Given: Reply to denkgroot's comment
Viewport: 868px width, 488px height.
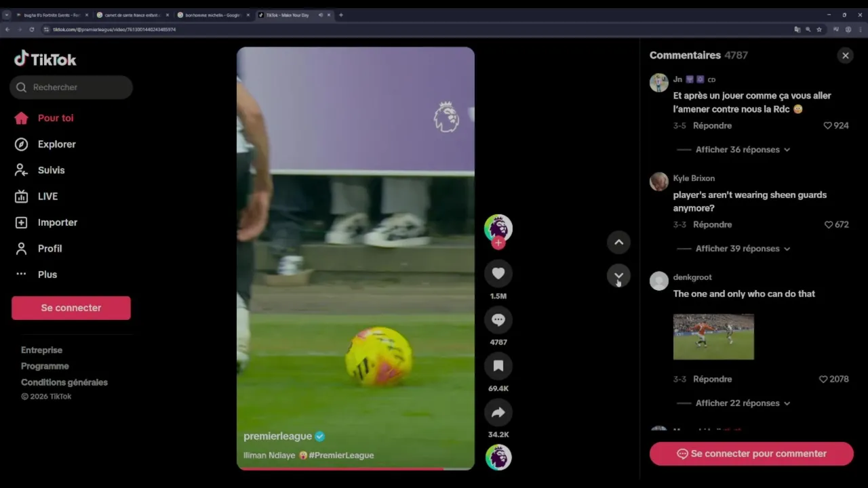Looking at the screenshot, I should coord(712,379).
